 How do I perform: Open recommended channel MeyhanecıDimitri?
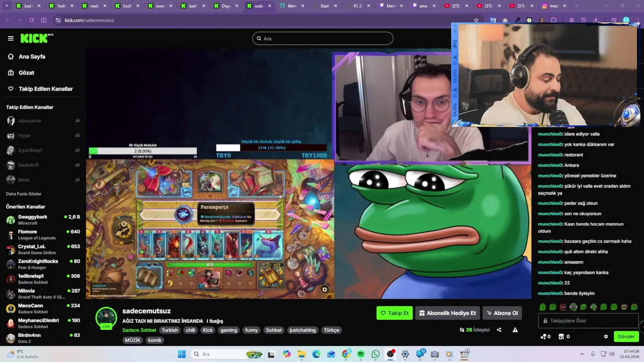point(43,323)
